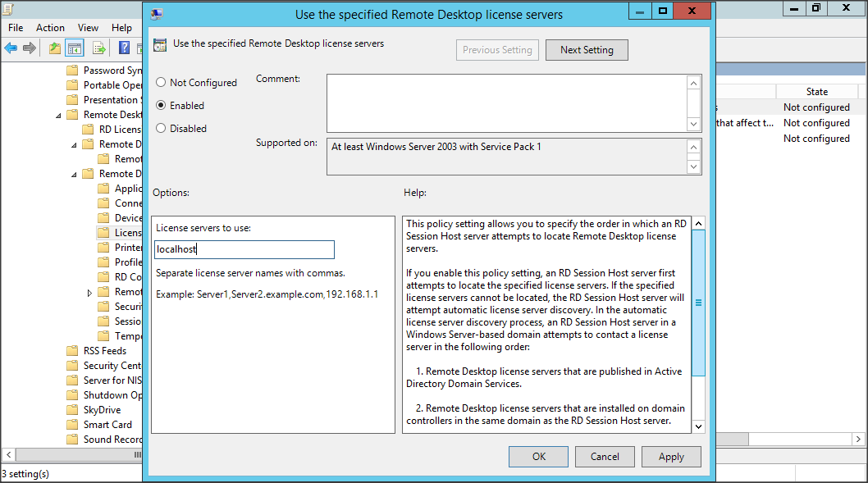Collapse the Remote Desktop Services tree node
Screen dimensions: 868x483
tap(58, 116)
